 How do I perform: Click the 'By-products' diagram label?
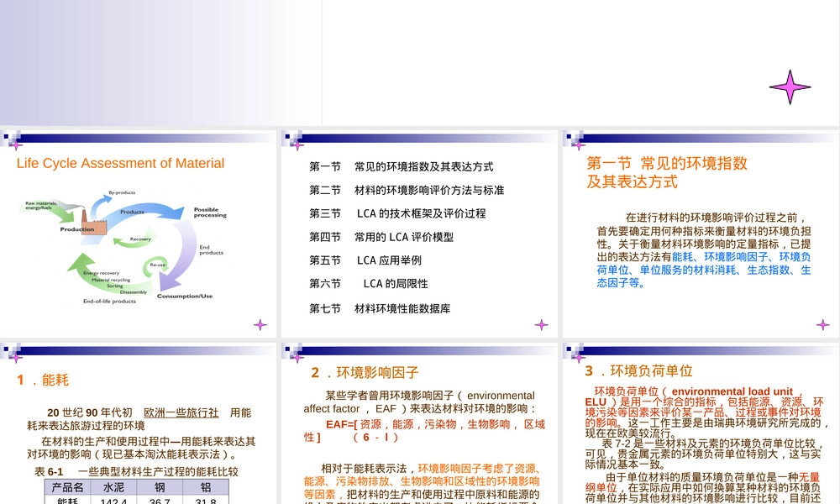(x=122, y=192)
